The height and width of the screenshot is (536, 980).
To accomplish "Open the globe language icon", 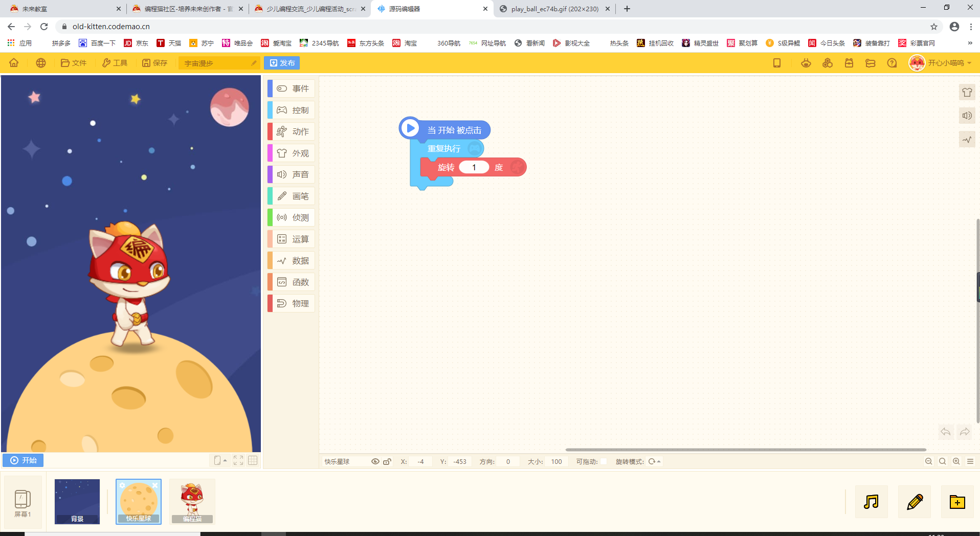I will [41, 63].
